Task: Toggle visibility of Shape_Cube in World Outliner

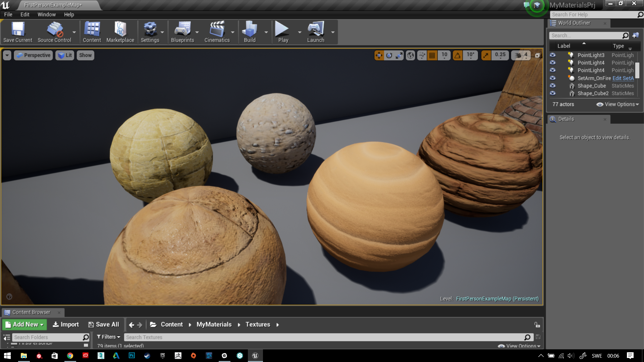Action: [x=552, y=85]
